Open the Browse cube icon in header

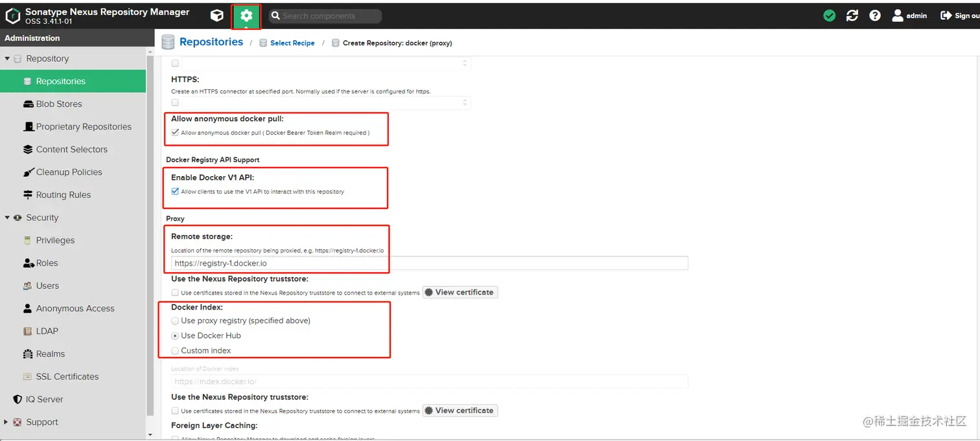(x=217, y=16)
